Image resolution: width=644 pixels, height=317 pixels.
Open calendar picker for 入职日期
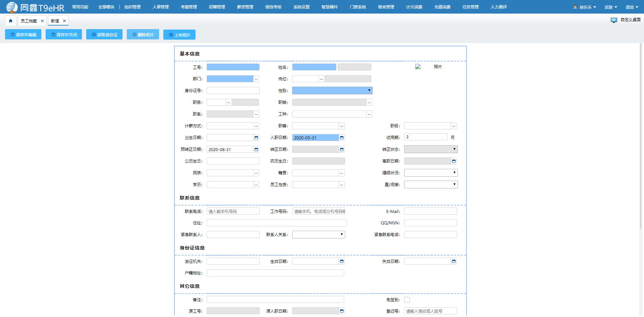tap(342, 138)
